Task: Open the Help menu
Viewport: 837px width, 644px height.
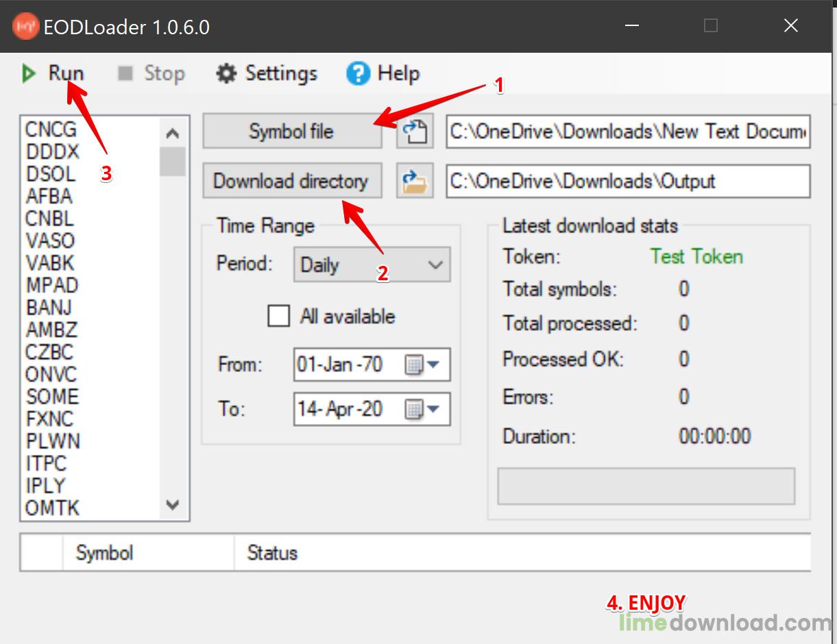Action: [383, 73]
